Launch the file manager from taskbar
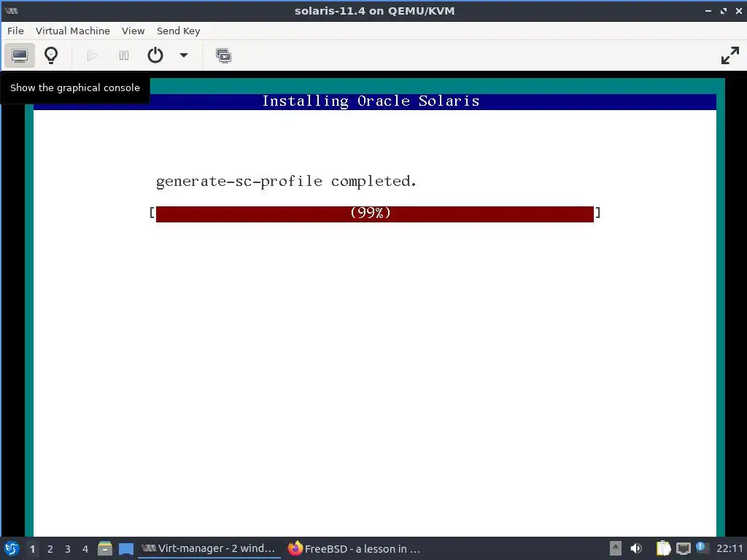The width and height of the screenshot is (747, 560). [x=105, y=548]
